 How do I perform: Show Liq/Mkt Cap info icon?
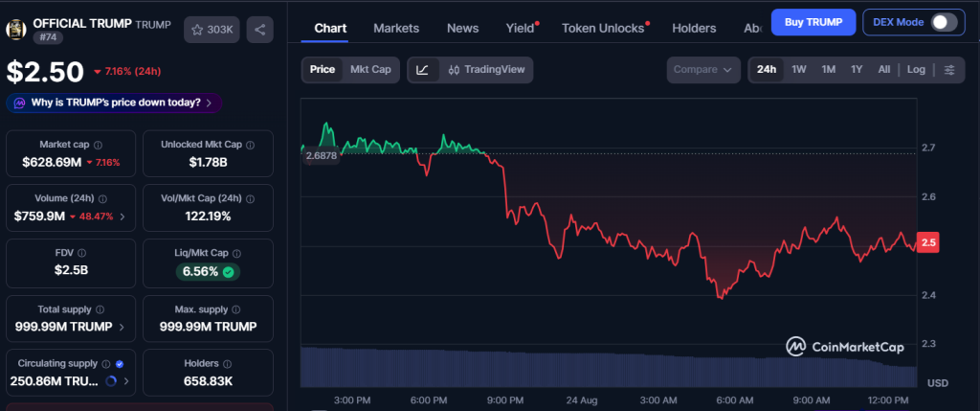[x=236, y=253]
